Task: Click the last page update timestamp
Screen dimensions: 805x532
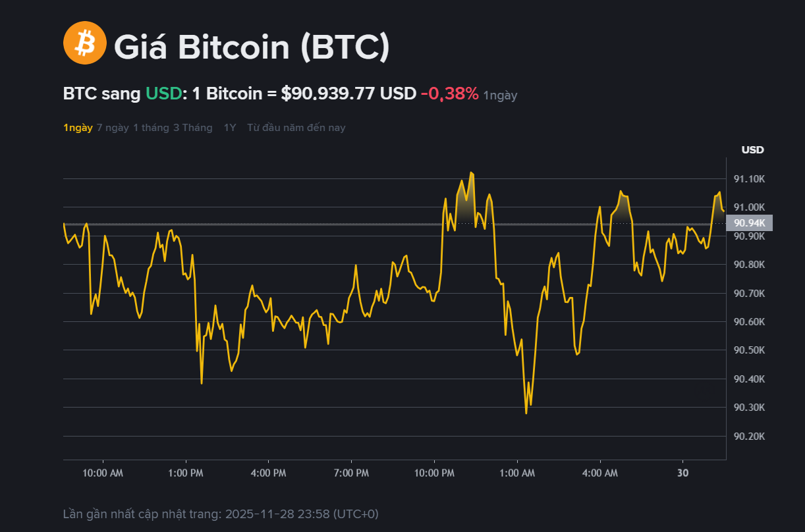Action: (x=221, y=514)
